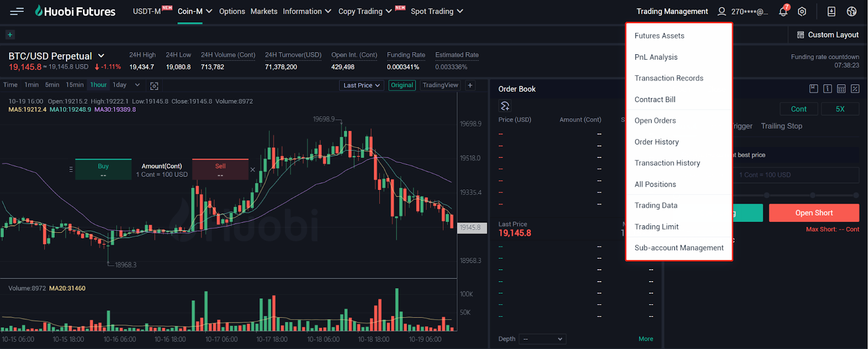The image size is (868, 349).
Task: Click the chart Buy quick-order button
Action: 103,169
